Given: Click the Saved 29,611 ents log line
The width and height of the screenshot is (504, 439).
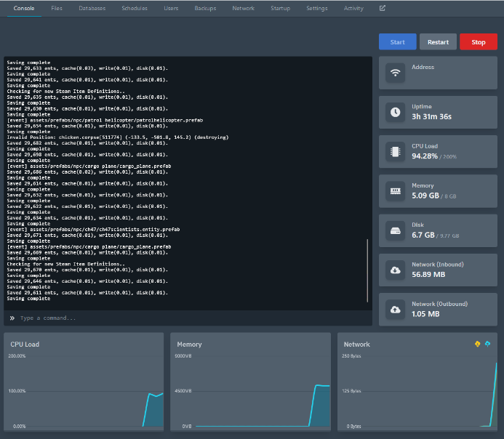Looking at the screenshot, I should coord(87,293).
